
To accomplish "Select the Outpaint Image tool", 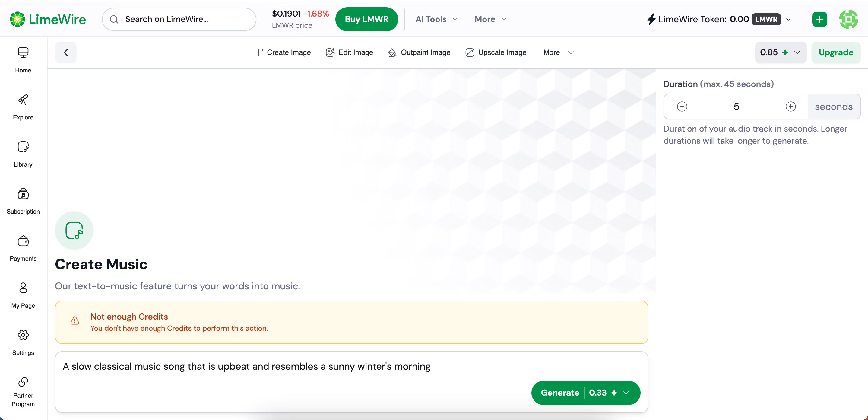I will click(419, 52).
